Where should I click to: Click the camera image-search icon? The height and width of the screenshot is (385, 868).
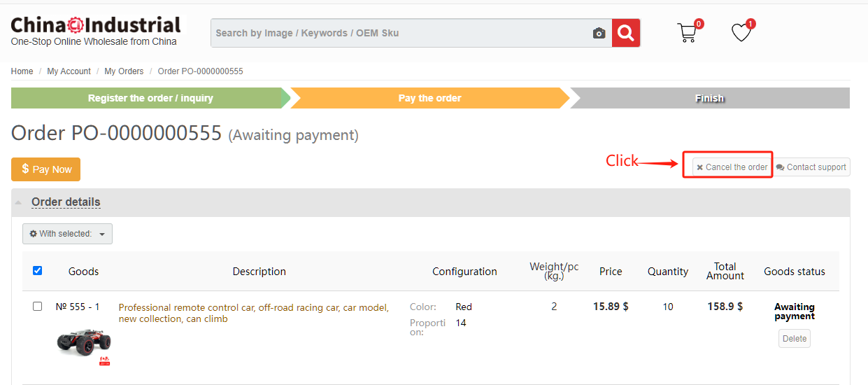coord(599,34)
